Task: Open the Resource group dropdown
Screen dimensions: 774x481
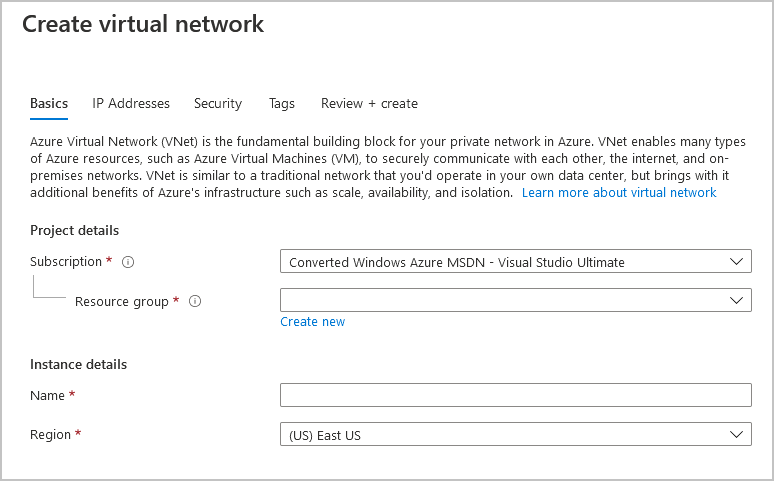Action: tap(515, 300)
